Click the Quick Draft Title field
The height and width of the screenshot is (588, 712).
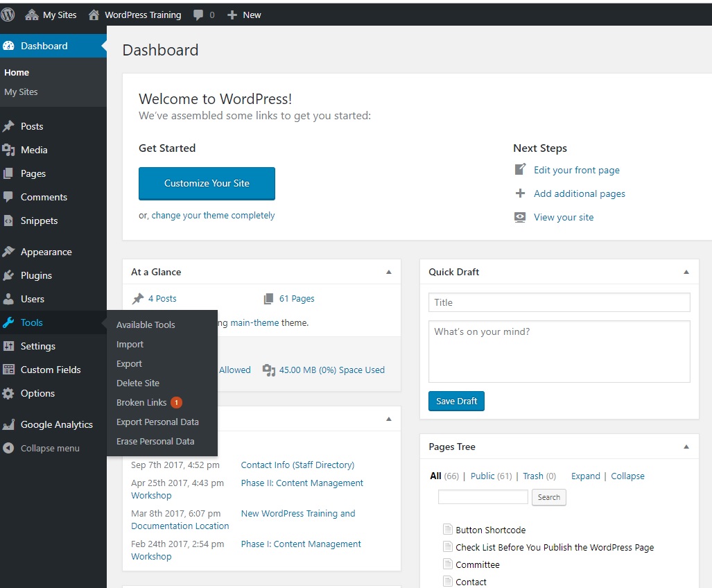coord(559,302)
